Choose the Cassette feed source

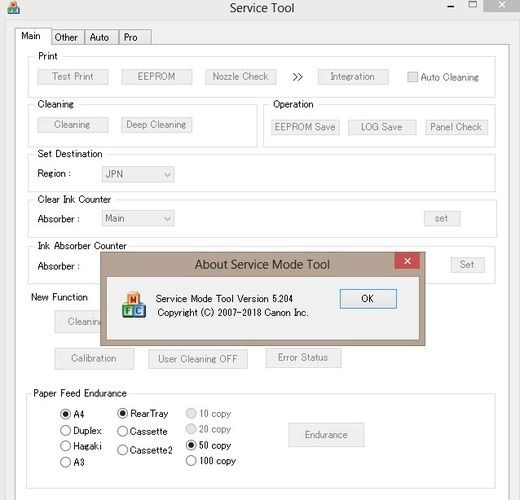[123, 431]
